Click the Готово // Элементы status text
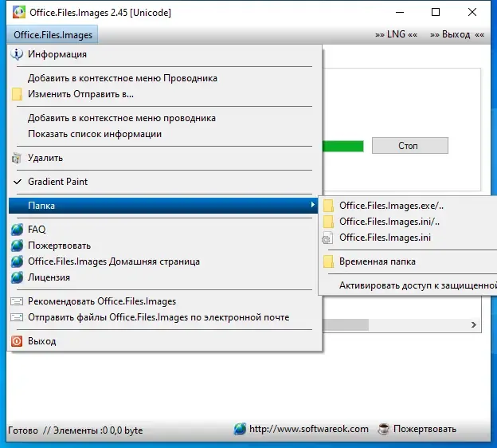Viewport: 497px width, 448px height. [75, 430]
